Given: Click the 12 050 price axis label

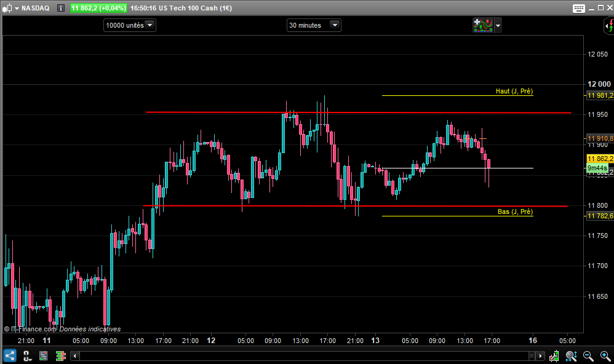Looking at the screenshot, I should pyautogui.click(x=598, y=54).
